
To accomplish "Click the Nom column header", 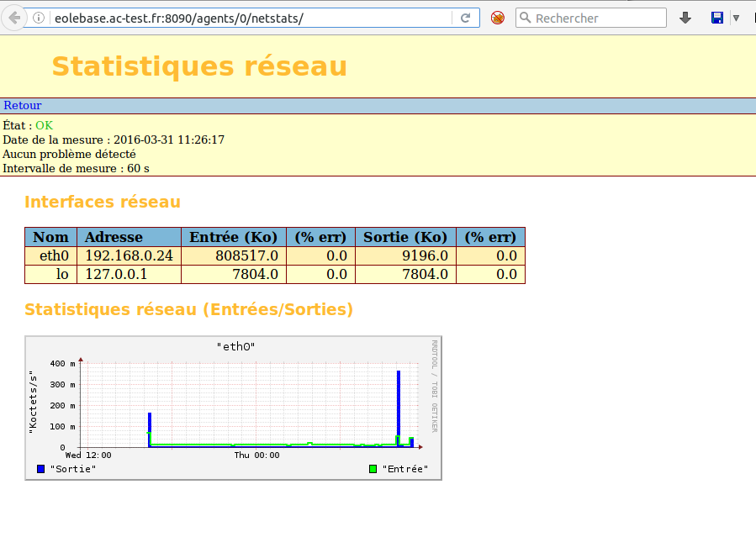I will pyautogui.click(x=51, y=237).
